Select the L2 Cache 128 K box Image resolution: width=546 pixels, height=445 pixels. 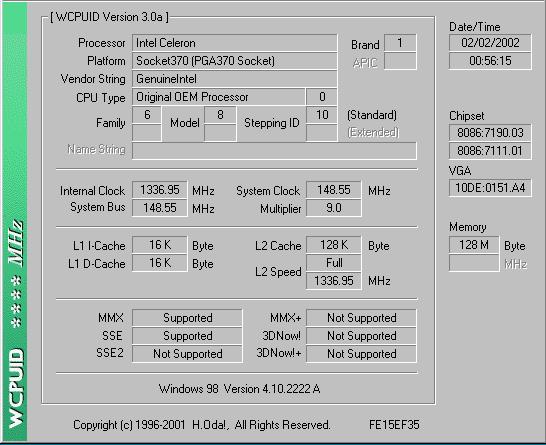pos(334,245)
